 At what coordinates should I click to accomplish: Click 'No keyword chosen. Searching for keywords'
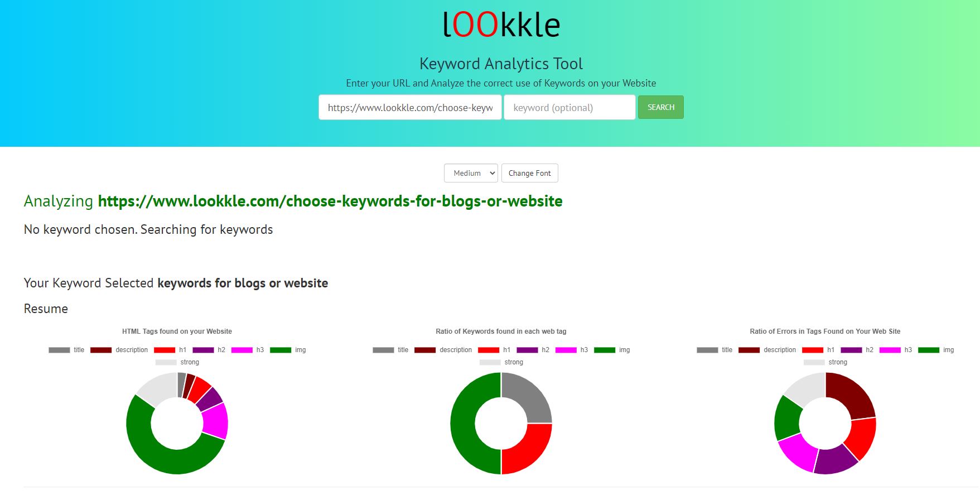click(x=148, y=229)
